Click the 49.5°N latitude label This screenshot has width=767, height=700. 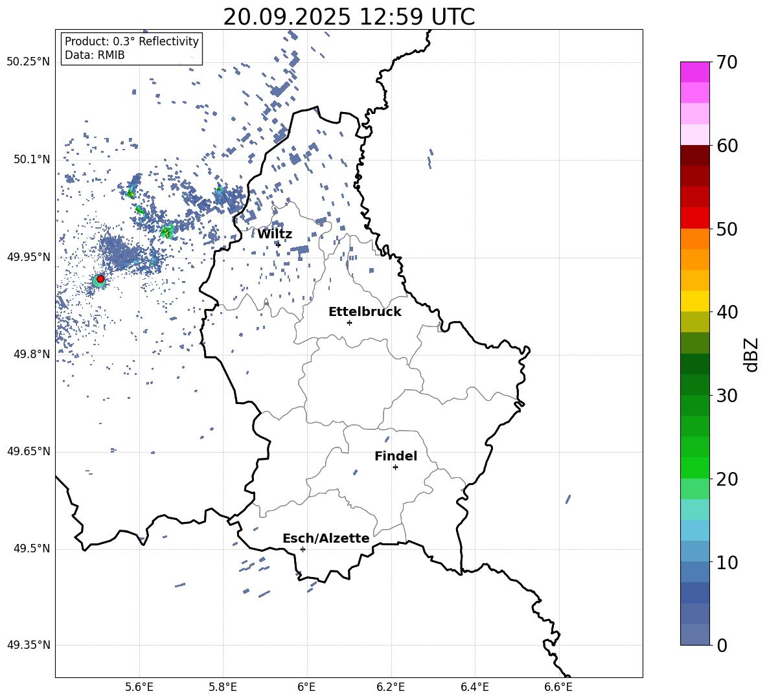click(31, 548)
